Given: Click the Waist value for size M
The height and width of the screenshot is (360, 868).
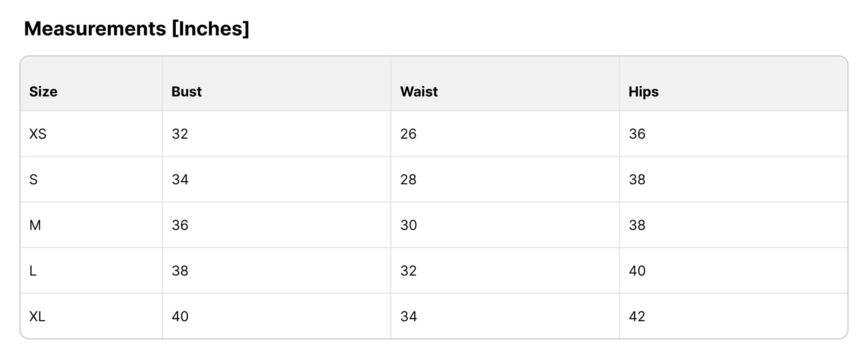Looking at the screenshot, I should point(408,225).
